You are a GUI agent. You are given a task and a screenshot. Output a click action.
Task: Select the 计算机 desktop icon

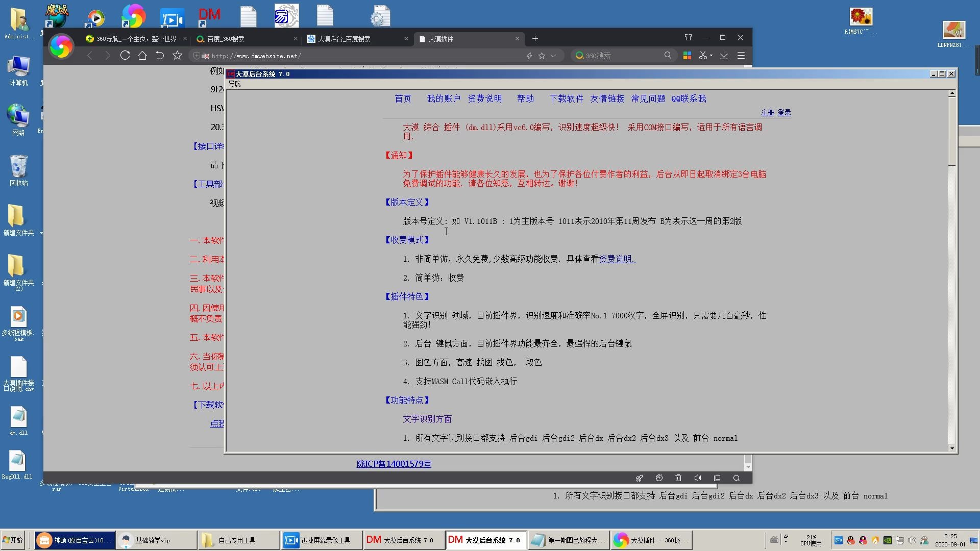18,71
